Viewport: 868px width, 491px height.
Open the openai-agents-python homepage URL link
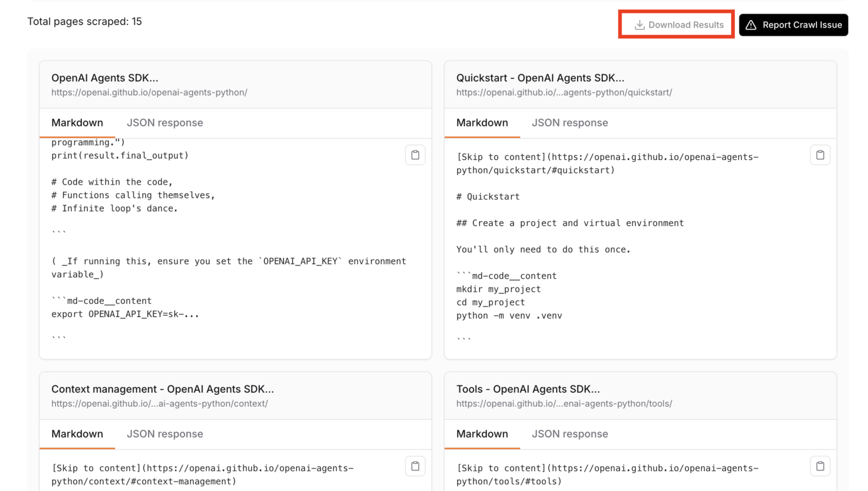(149, 92)
